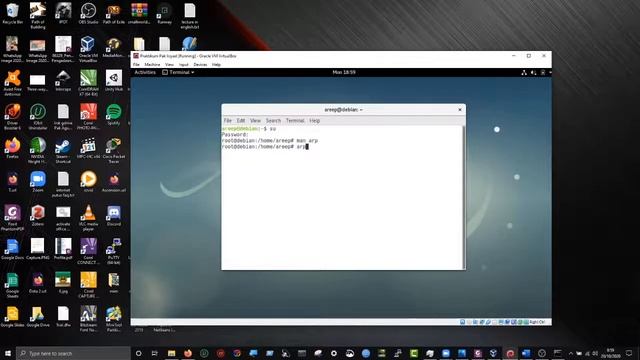640x360 pixels.
Task: Launch CorelDRAW X7 from the desktop
Action: [88, 83]
